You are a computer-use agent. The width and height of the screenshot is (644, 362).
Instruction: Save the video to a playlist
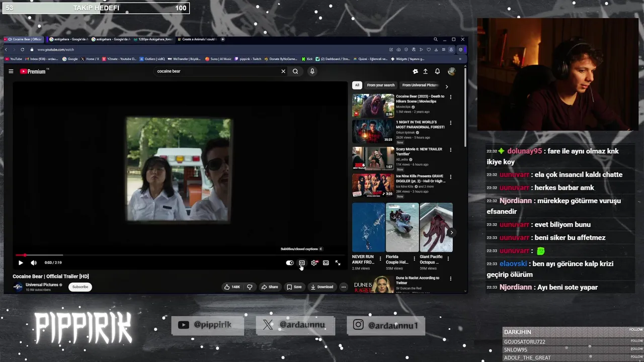tap(294, 287)
